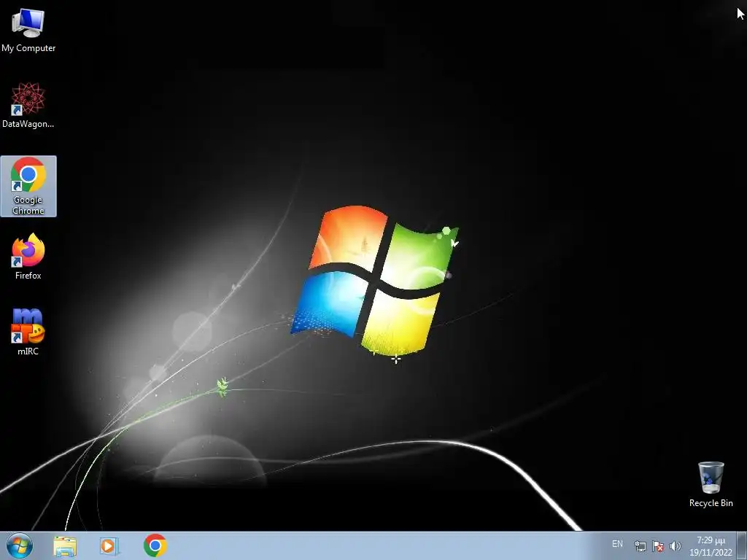Open the My Computer desktop icon

click(x=28, y=30)
